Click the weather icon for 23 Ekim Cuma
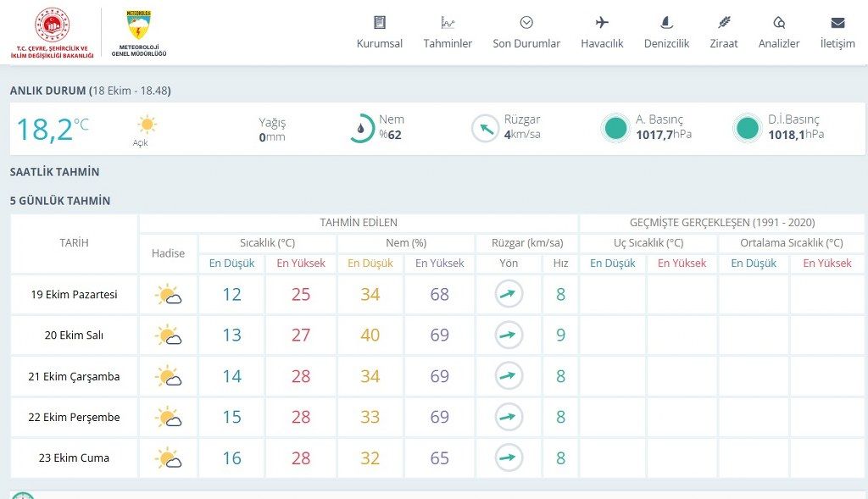Screen dimensions: 868x499 tap(169, 458)
